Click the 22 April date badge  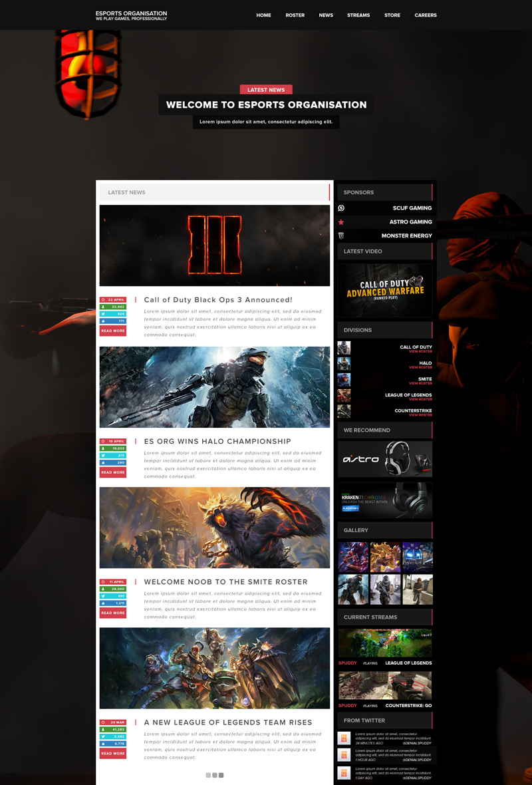coord(112,300)
